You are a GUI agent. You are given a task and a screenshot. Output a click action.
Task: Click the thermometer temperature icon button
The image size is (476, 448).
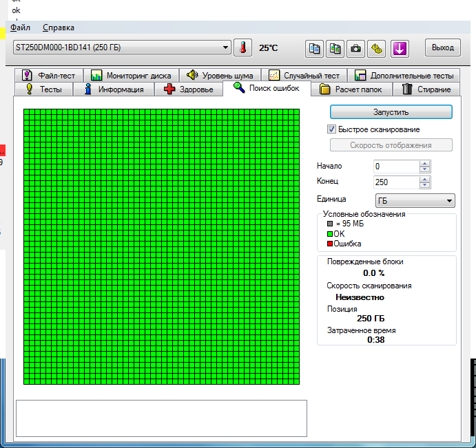click(x=242, y=48)
